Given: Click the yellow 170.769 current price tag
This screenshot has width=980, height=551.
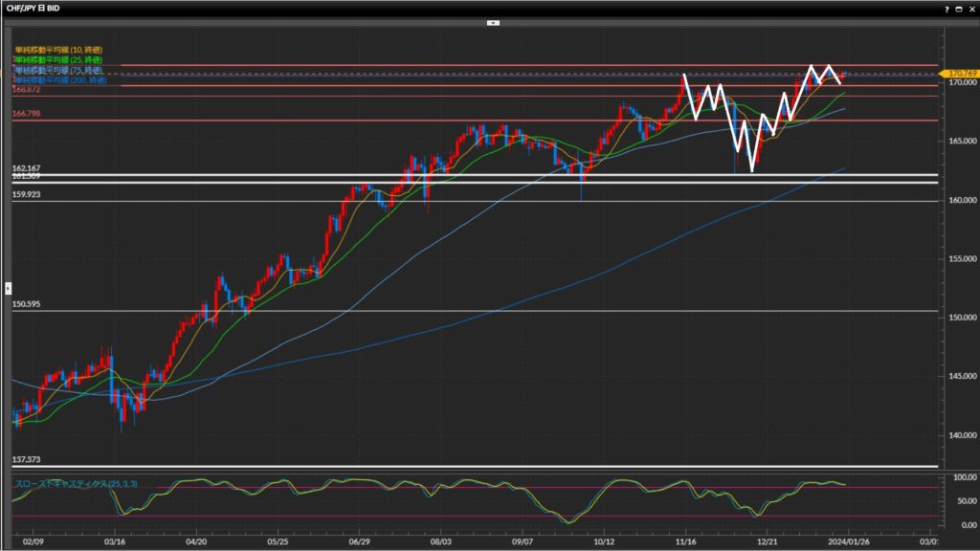Looking at the screenshot, I should 959,74.
